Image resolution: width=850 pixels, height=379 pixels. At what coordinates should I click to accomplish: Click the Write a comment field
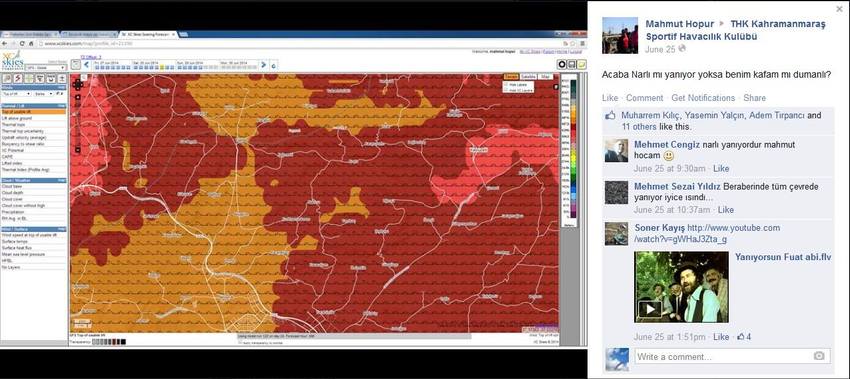tap(732, 356)
